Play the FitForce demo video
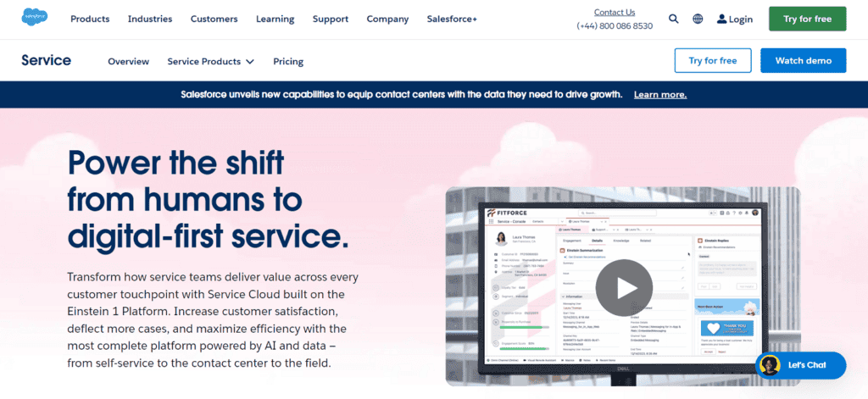The height and width of the screenshot is (399, 868). tap(624, 288)
